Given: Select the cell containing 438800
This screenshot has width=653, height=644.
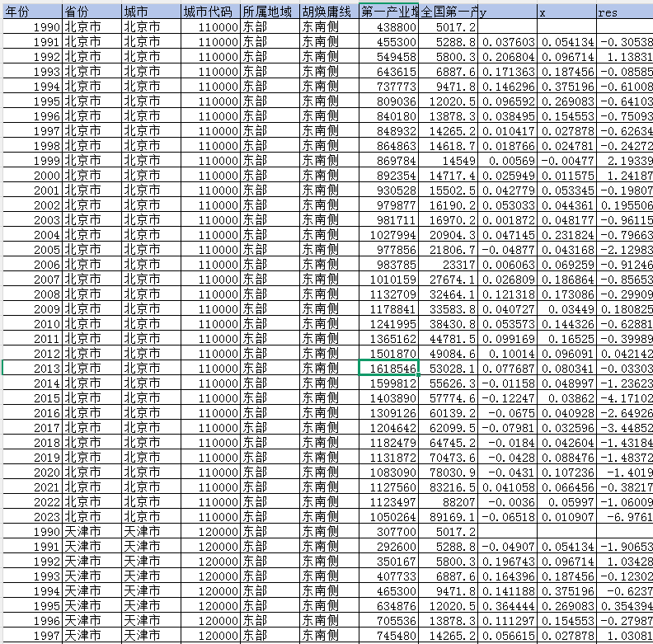Looking at the screenshot, I should coord(389,27).
